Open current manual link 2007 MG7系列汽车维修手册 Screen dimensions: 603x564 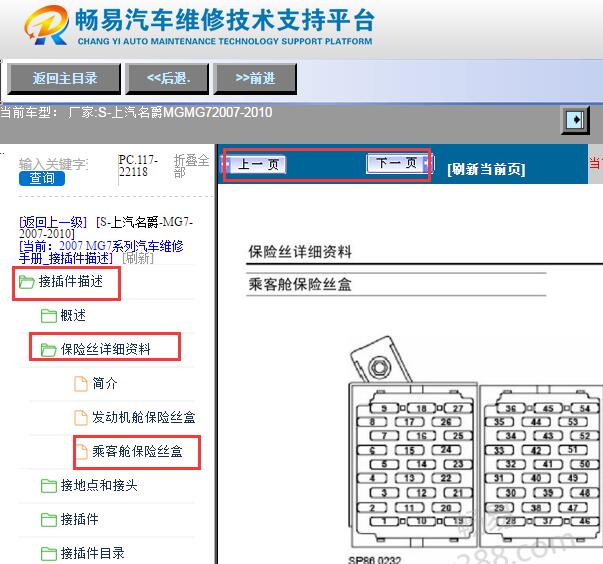[x=101, y=252]
